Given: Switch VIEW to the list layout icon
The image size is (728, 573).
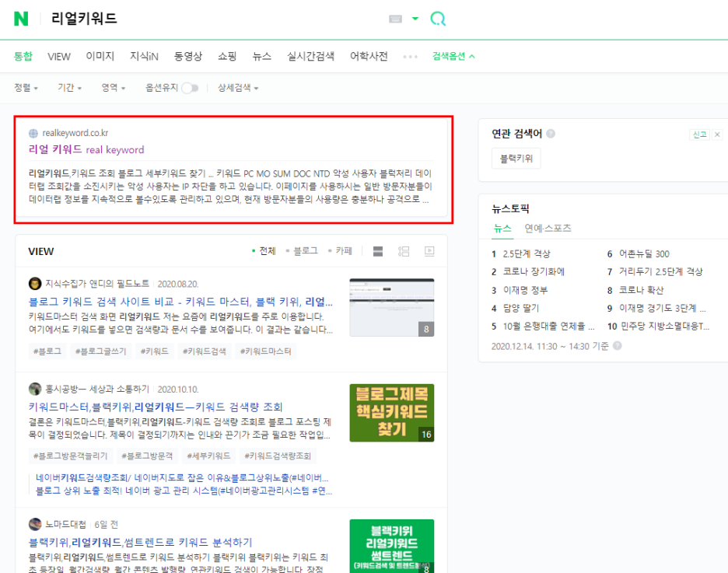Looking at the screenshot, I should point(404,251).
